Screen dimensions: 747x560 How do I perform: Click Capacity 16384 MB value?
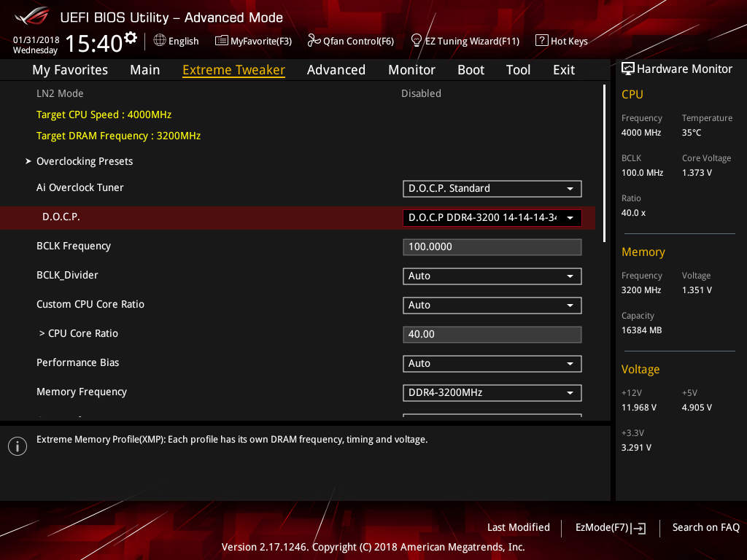(642, 330)
